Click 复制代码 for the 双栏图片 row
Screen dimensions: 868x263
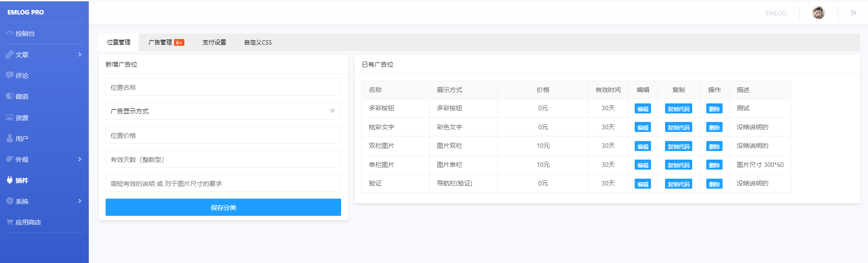point(679,146)
